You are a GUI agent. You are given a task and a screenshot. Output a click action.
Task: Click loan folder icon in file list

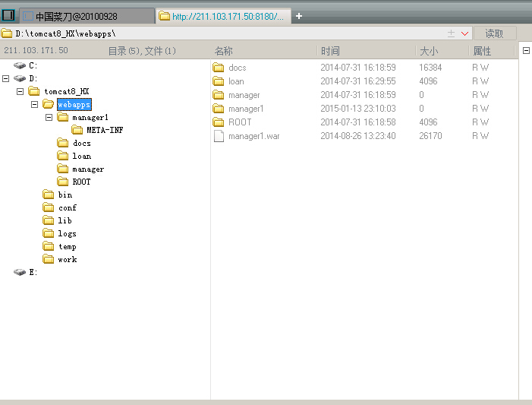click(x=219, y=81)
